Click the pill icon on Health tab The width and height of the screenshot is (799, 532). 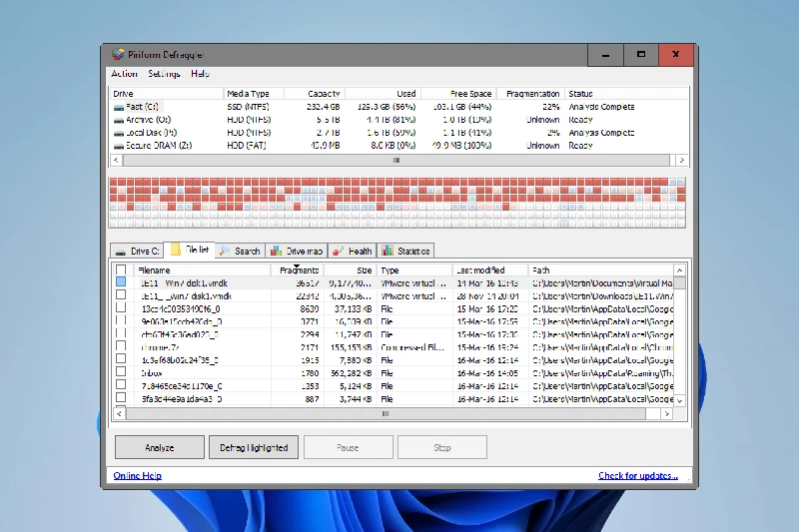coord(338,251)
